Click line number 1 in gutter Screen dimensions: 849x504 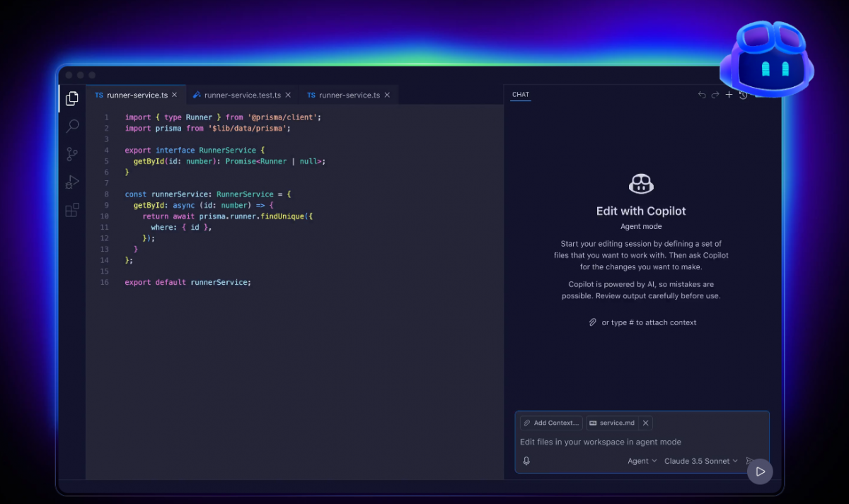coord(106,117)
